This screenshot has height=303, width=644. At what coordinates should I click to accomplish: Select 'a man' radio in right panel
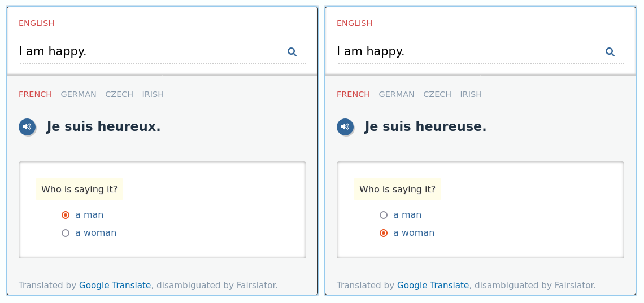pyautogui.click(x=384, y=215)
